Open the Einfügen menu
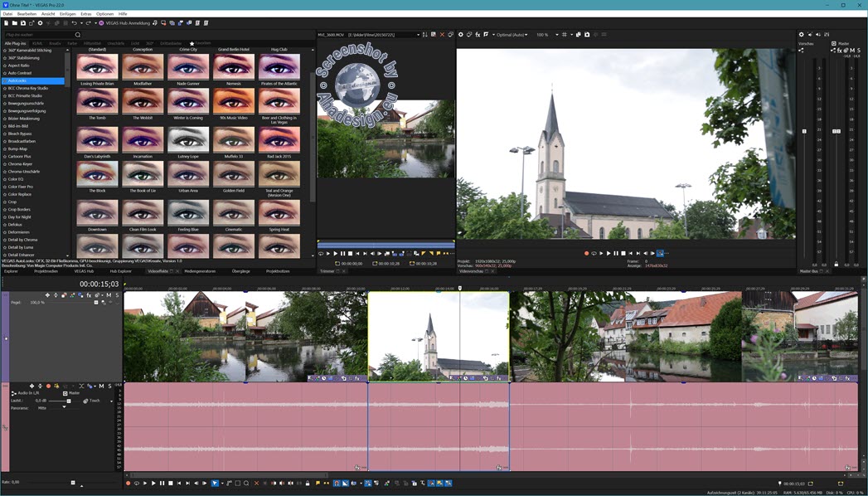 pos(67,14)
